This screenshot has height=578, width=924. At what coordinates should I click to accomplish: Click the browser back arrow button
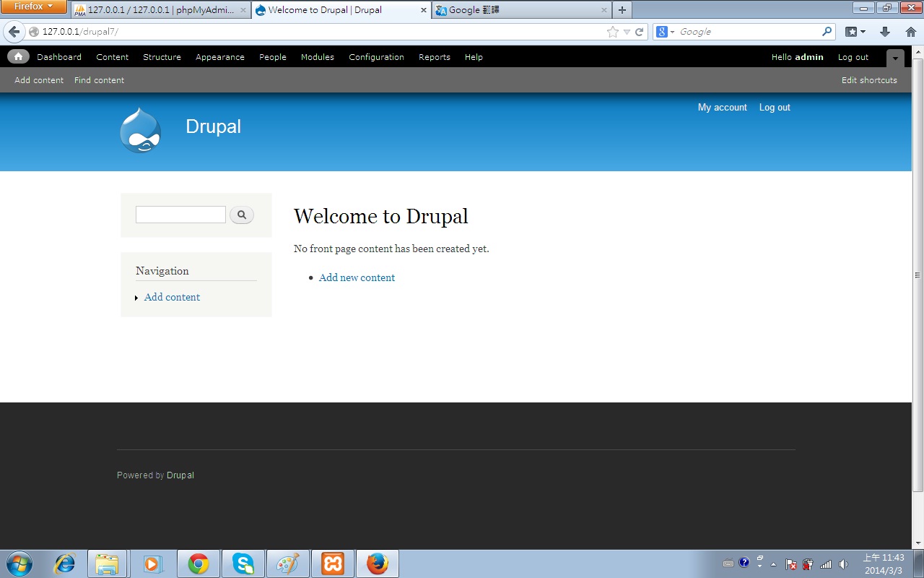[14, 32]
